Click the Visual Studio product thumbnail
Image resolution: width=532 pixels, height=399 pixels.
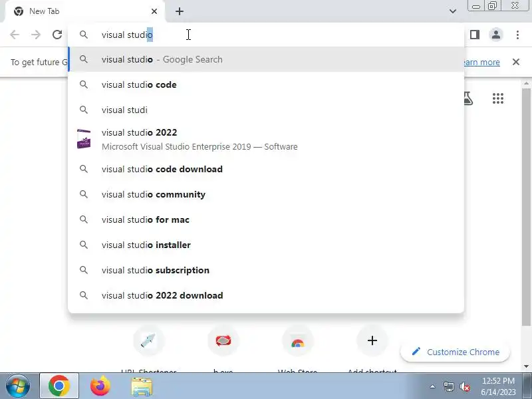[x=84, y=139]
